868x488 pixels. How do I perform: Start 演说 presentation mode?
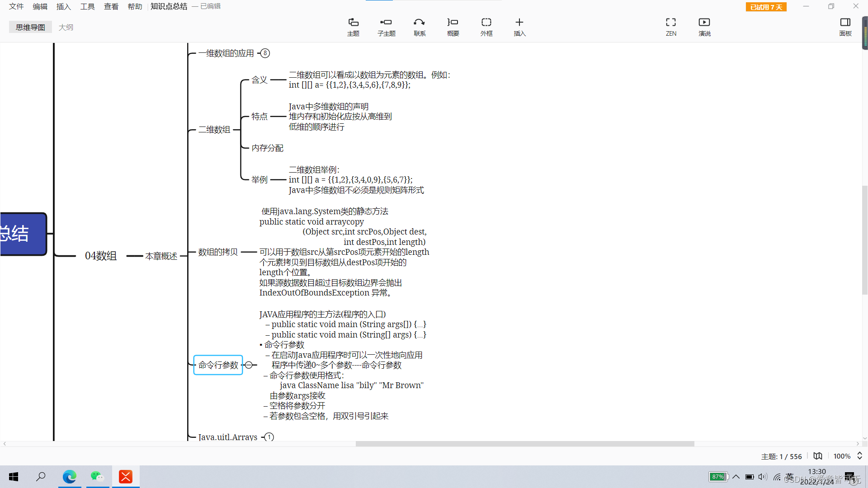click(704, 27)
